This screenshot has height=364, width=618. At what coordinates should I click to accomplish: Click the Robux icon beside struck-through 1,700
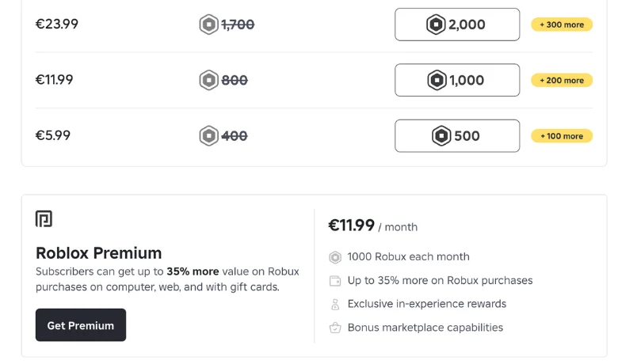[x=209, y=25]
